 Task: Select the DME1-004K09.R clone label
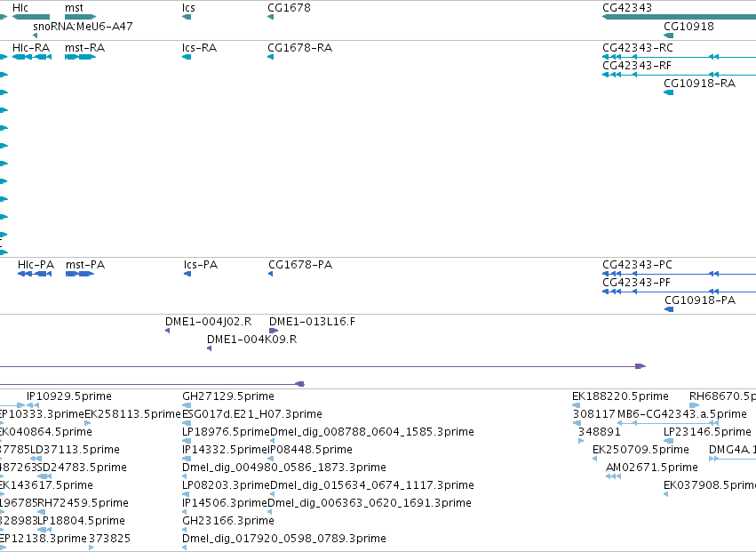click(251, 340)
